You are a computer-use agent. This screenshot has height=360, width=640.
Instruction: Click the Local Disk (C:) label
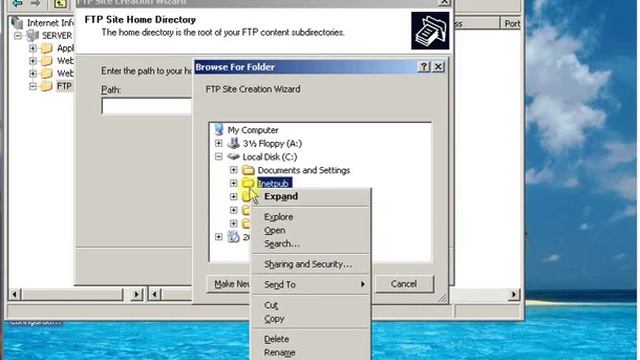270,157
